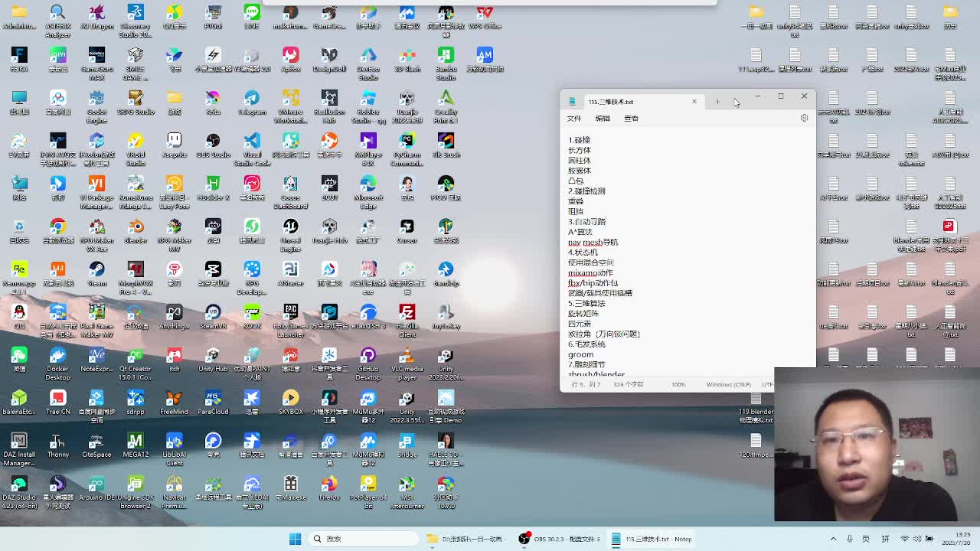The height and width of the screenshot is (551, 980).
Task: Open the Bandizip desktop icon
Action: [x=446, y=274]
